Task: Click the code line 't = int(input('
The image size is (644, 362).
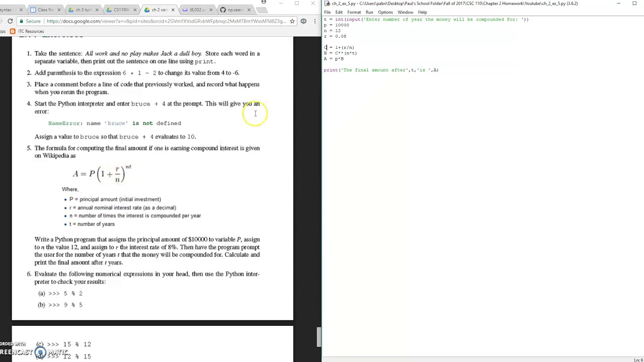Action: click(426, 20)
